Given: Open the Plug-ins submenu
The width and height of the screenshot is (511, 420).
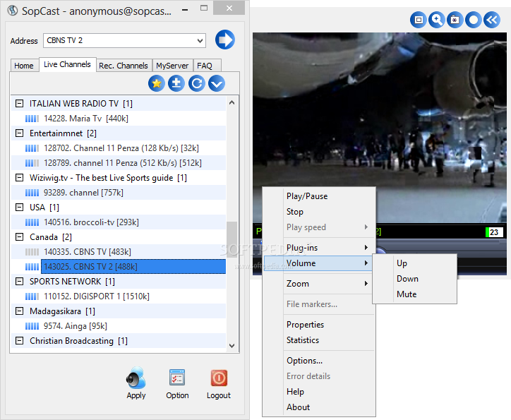Looking at the screenshot, I should click(319, 248).
